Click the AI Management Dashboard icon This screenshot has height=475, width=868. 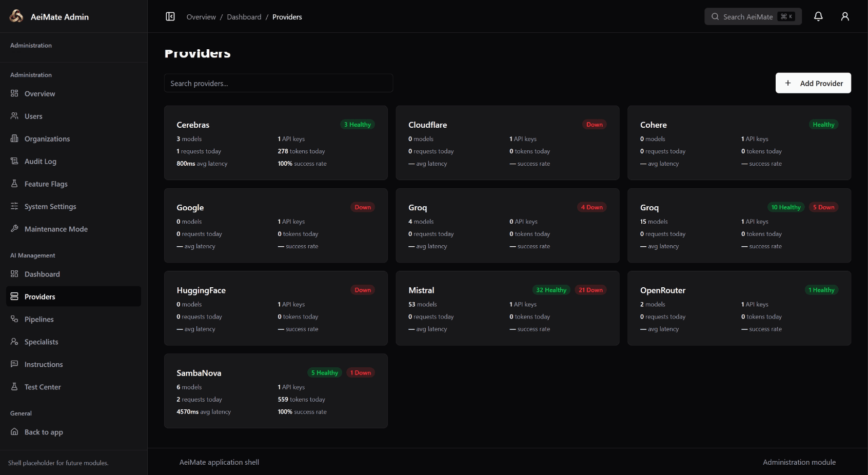(14, 274)
